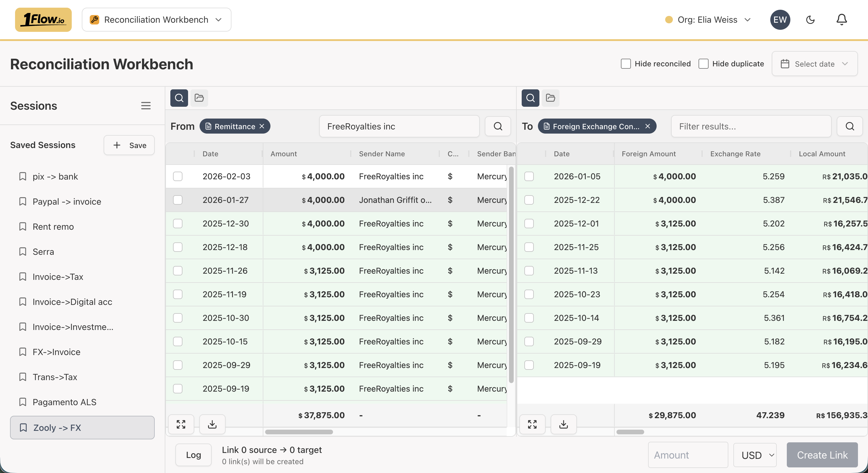This screenshot has width=868, height=473.
Task: Expand the Org: Elia Weiss selector
Action: click(708, 20)
